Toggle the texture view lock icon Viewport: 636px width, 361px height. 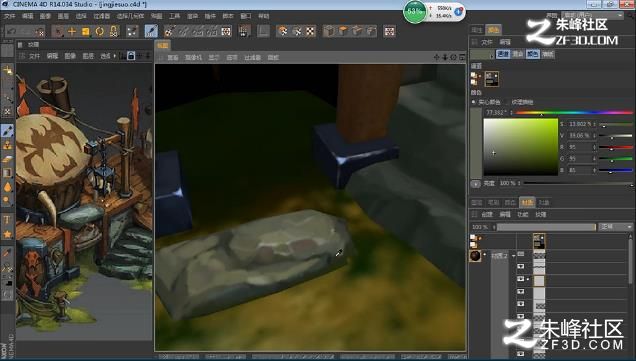pyautogui.click(x=131, y=56)
